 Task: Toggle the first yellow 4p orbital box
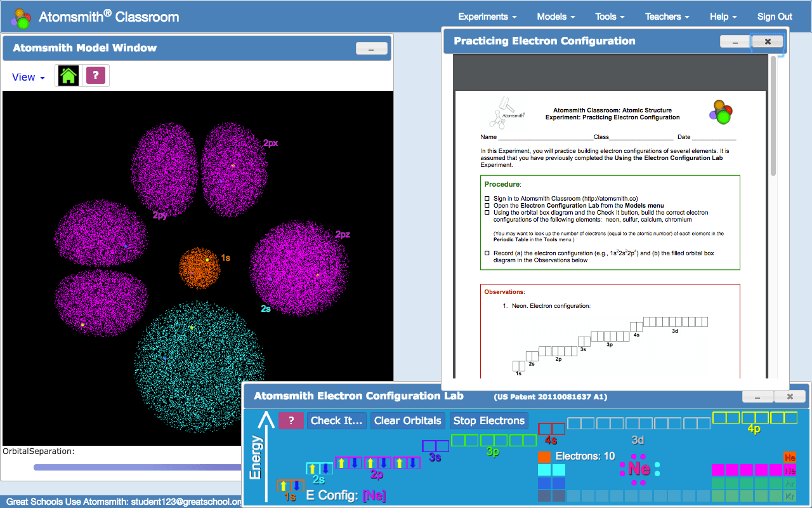point(726,417)
